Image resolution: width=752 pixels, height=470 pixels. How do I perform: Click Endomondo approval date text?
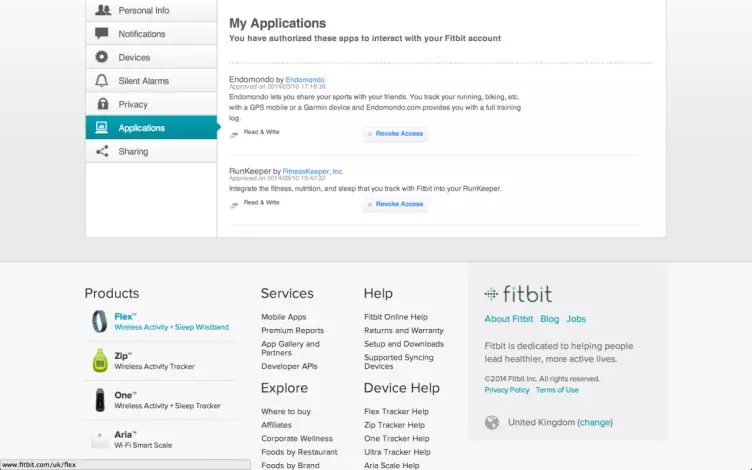[x=277, y=86]
